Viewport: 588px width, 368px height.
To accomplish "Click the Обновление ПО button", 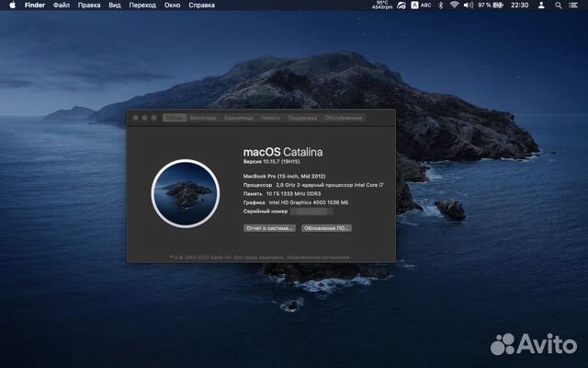I will pyautogui.click(x=326, y=228).
